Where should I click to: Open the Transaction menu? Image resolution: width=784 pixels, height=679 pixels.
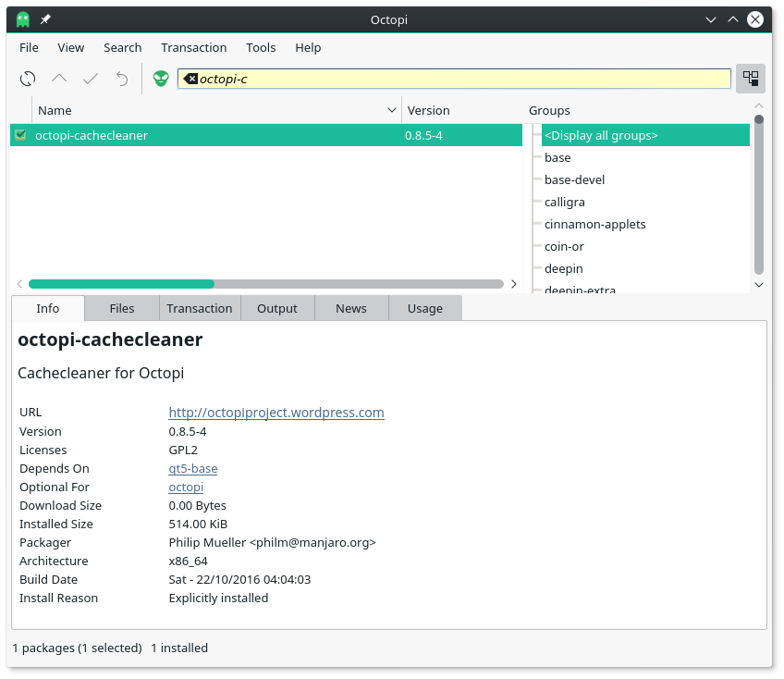point(193,47)
